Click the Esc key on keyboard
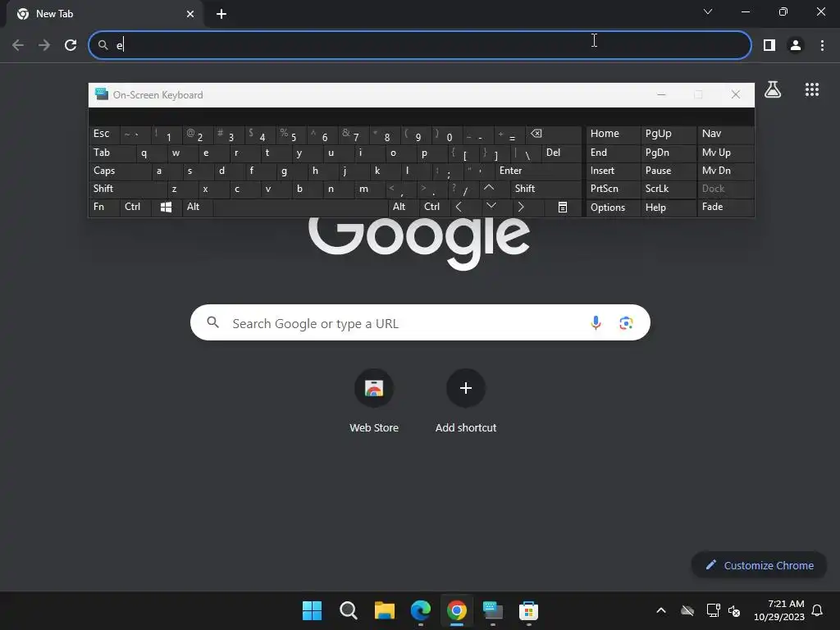Viewport: 840px width, 630px height. point(104,134)
